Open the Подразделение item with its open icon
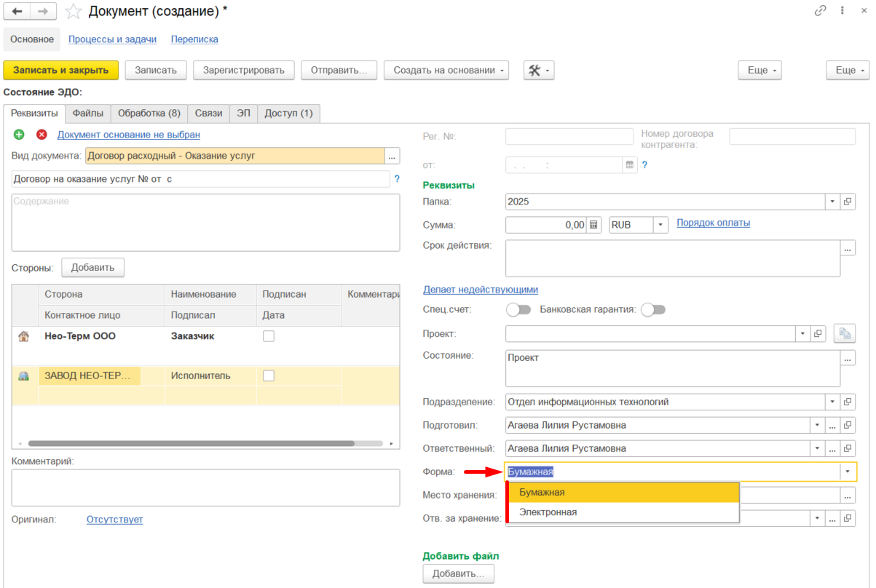Image resolution: width=876 pixels, height=588 pixels. tap(848, 402)
